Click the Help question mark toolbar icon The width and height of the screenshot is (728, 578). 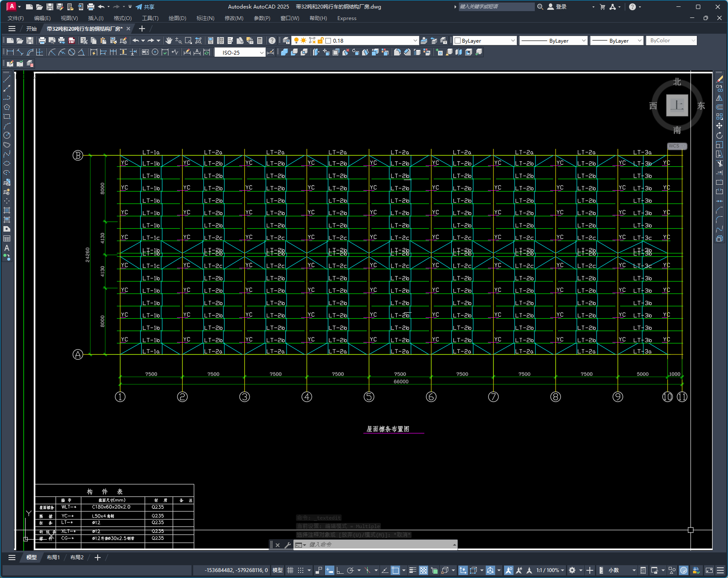click(272, 41)
